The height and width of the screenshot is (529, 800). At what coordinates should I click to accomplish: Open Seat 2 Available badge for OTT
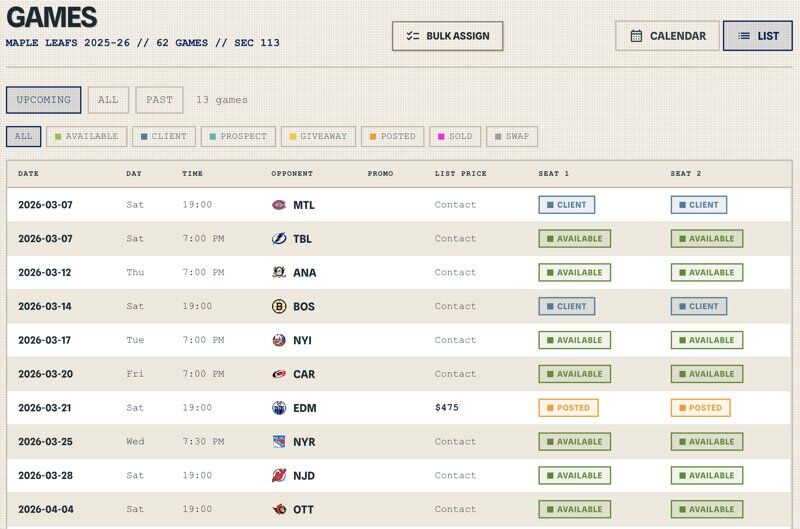click(x=707, y=509)
